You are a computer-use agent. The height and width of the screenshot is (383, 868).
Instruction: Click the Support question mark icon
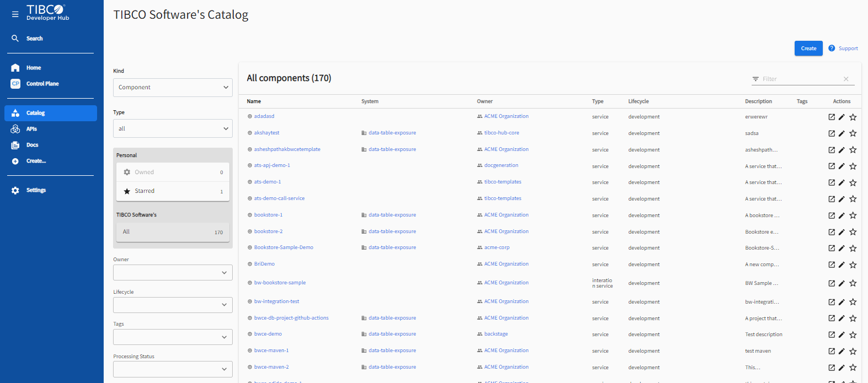click(x=832, y=48)
